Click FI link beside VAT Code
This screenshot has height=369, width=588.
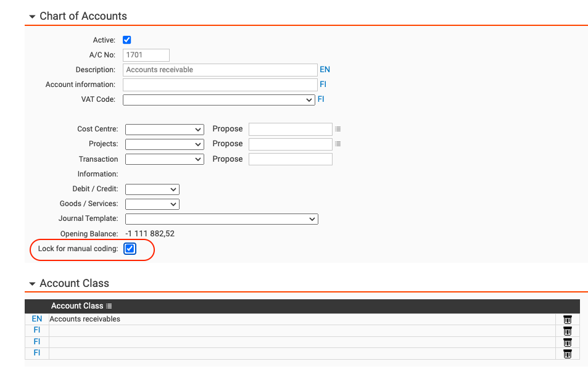coord(321,99)
